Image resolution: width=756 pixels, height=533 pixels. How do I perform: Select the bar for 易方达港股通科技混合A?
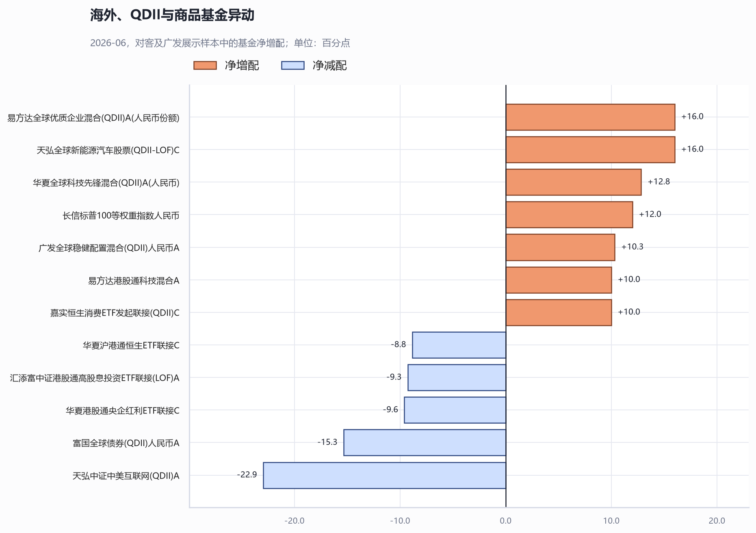559,280
